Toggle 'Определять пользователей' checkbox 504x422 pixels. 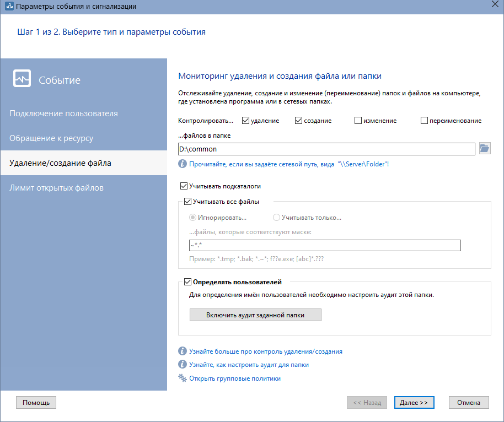coord(188,282)
